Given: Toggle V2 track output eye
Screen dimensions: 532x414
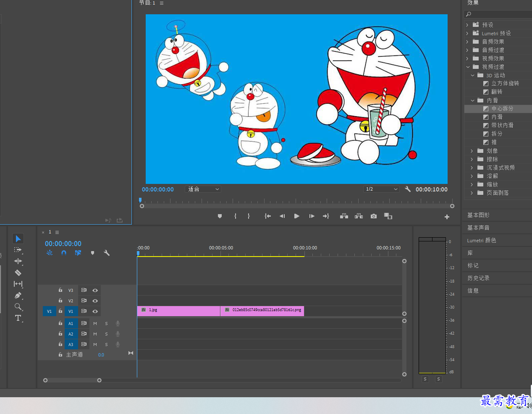Looking at the screenshot, I should (95, 301).
